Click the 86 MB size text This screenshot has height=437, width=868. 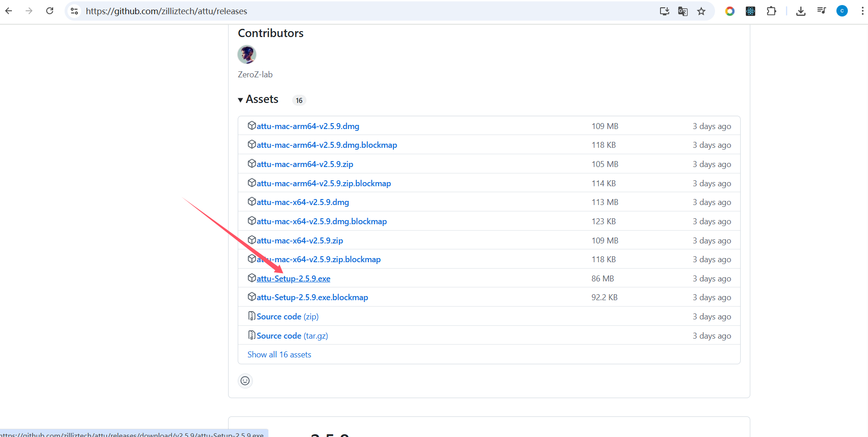pos(603,279)
